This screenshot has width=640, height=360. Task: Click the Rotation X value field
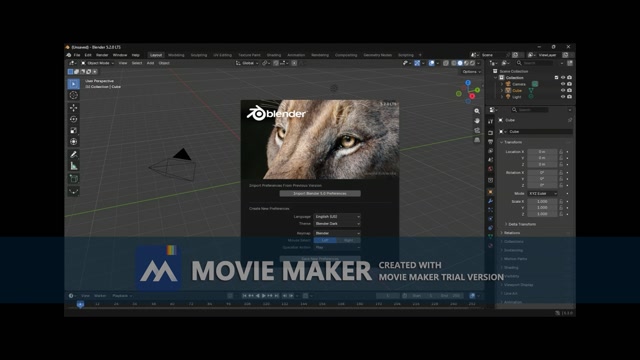[x=542, y=173]
